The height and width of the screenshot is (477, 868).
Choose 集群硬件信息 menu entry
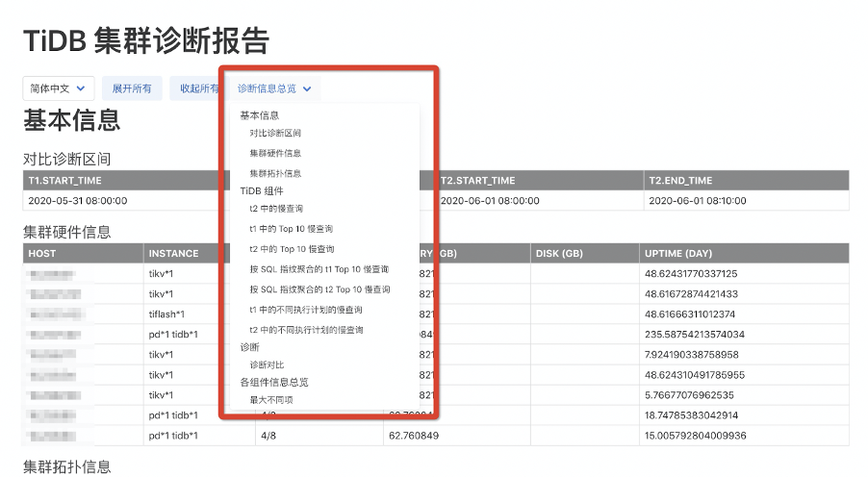pyautogui.click(x=275, y=153)
